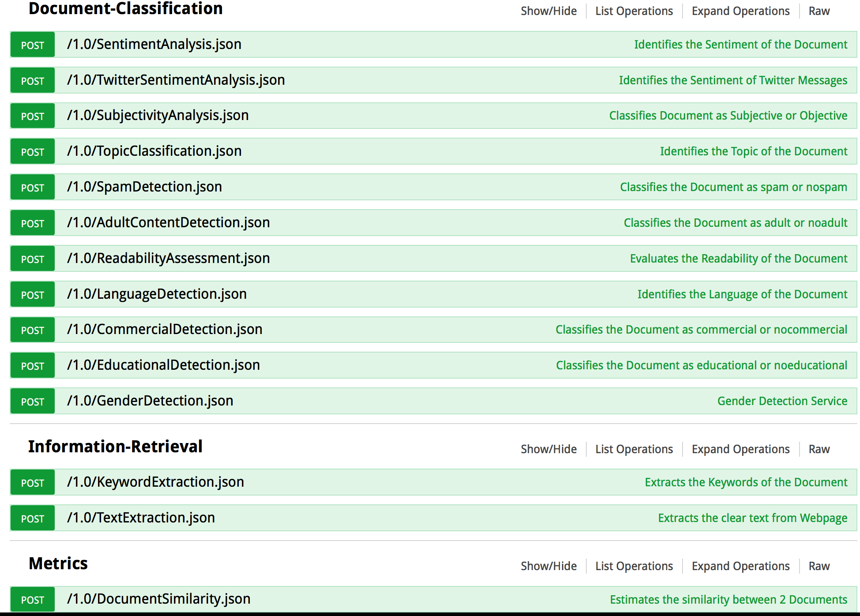
Task: Click POST badge for TopicClassification endpoint
Action: (33, 151)
